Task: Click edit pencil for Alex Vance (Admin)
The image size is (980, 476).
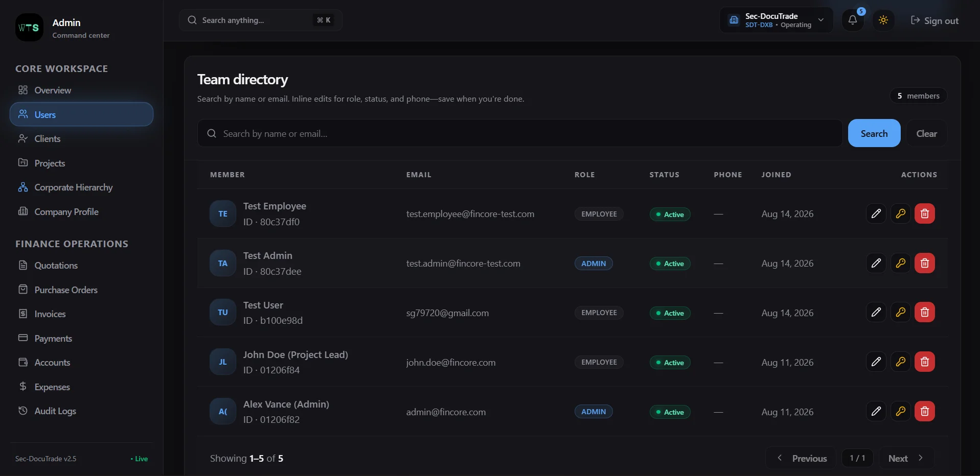Action: click(876, 411)
